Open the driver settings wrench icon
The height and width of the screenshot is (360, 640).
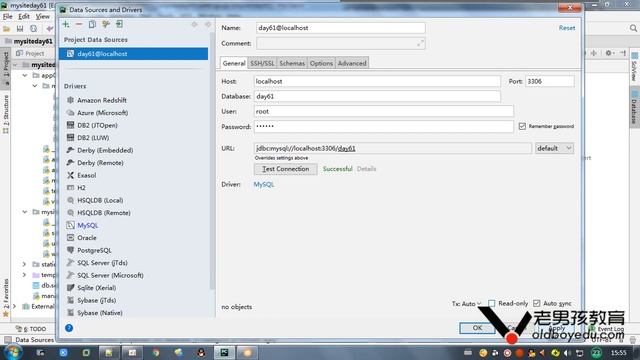click(106, 24)
